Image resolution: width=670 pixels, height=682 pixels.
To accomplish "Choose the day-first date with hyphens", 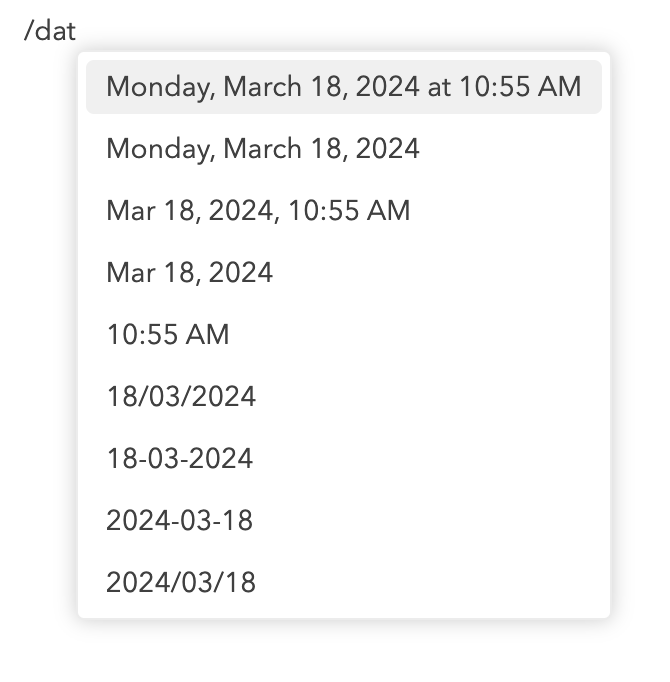I will 180,459.
